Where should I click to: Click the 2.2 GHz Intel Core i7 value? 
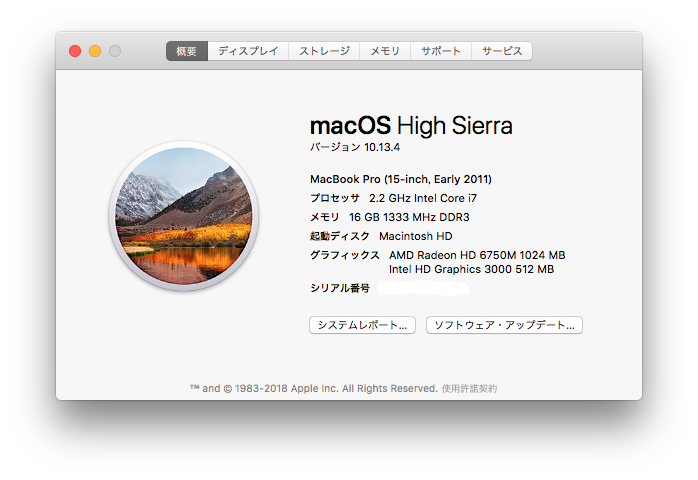(423, 198)
